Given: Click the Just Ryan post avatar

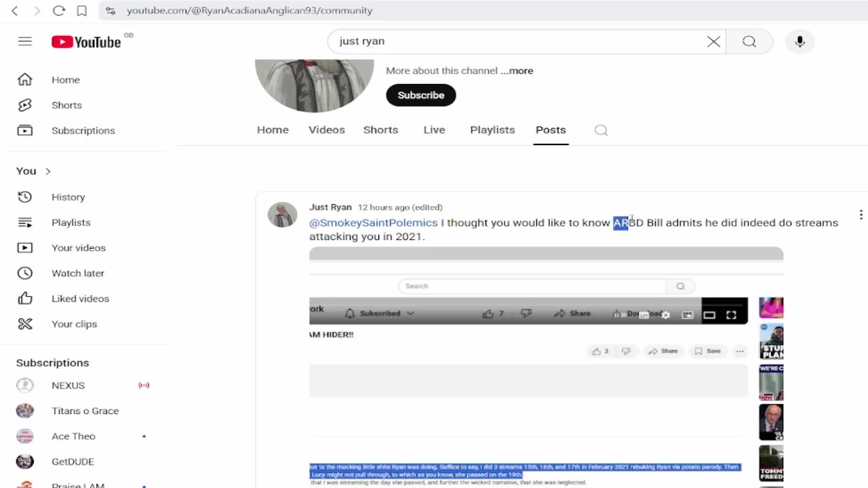Looking at the screenshot, I should 282,215.
